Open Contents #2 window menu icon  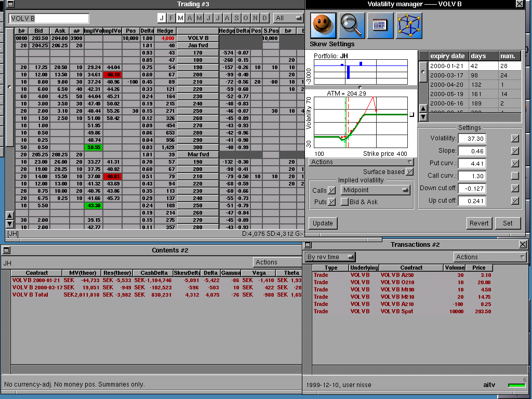7,250
